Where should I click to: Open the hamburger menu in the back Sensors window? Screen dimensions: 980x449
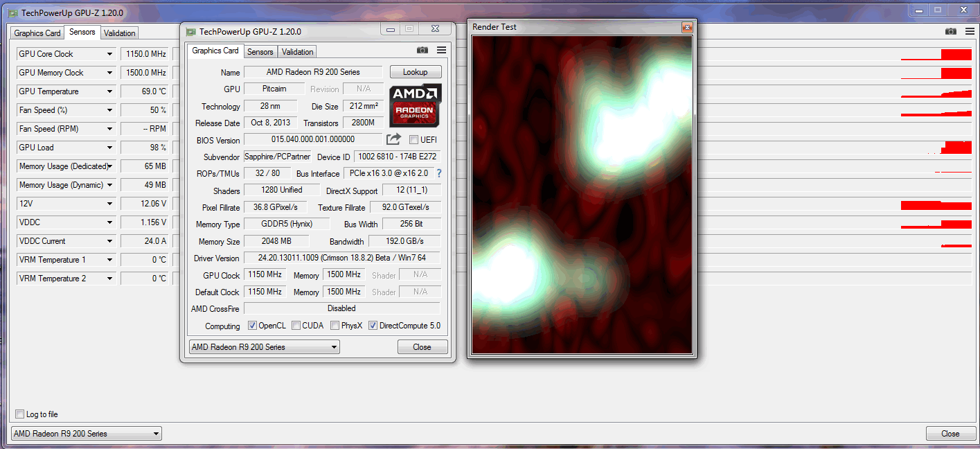tap(969, 32)
